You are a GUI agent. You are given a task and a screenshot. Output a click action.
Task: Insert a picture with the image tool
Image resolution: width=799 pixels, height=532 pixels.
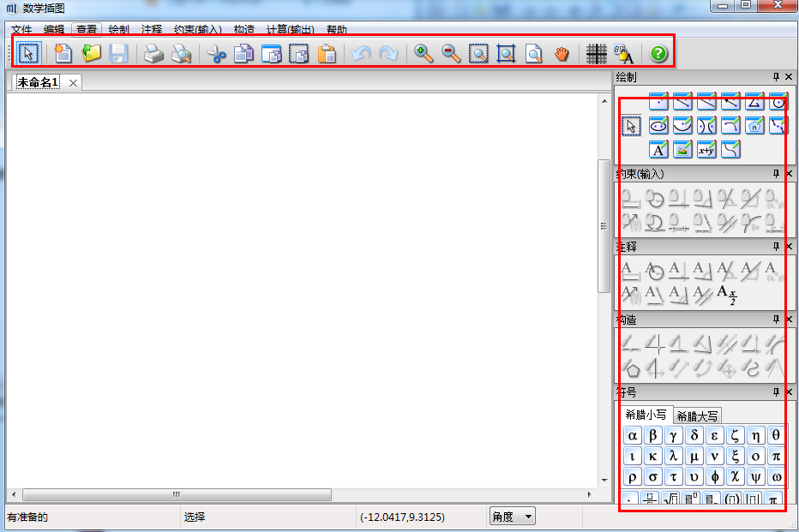click(682, 150)
